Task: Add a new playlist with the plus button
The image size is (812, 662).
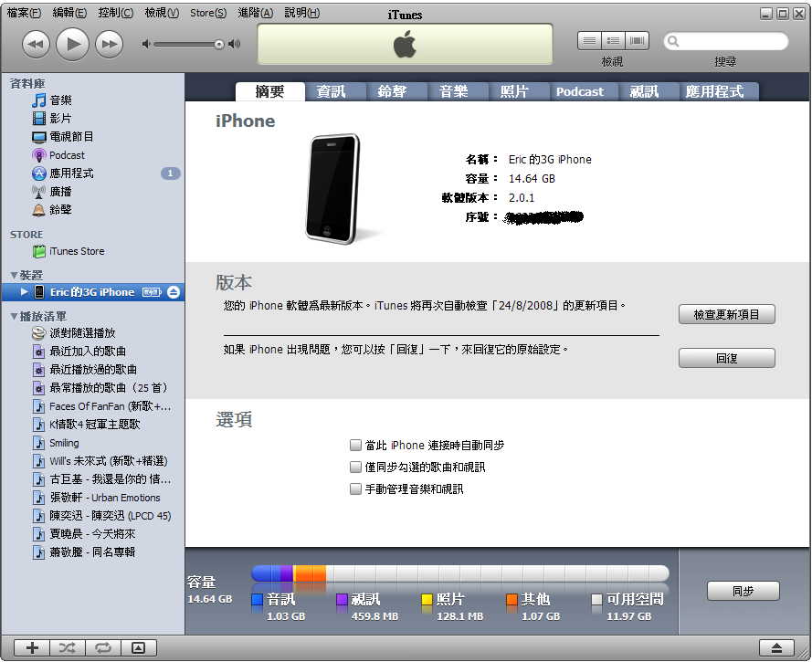Action: [x=33, y=647]
